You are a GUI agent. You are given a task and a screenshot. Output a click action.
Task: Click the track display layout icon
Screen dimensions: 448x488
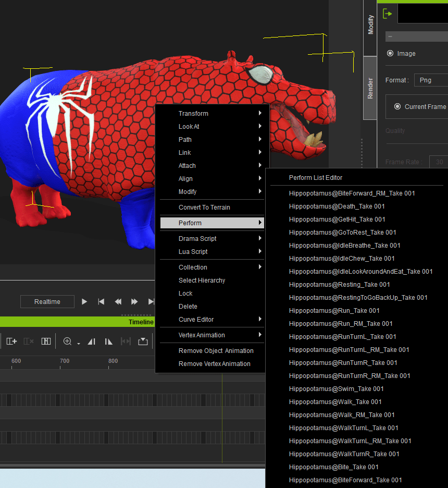46,341
